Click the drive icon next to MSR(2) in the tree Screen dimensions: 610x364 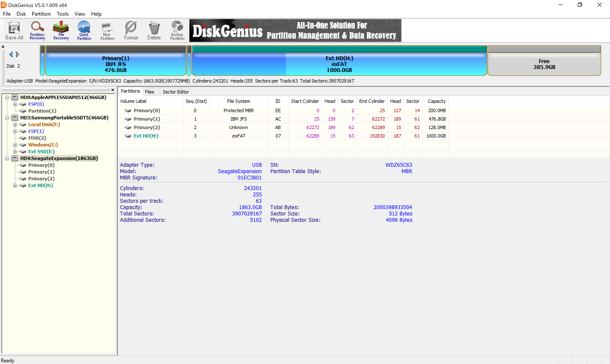coord(23,138)
